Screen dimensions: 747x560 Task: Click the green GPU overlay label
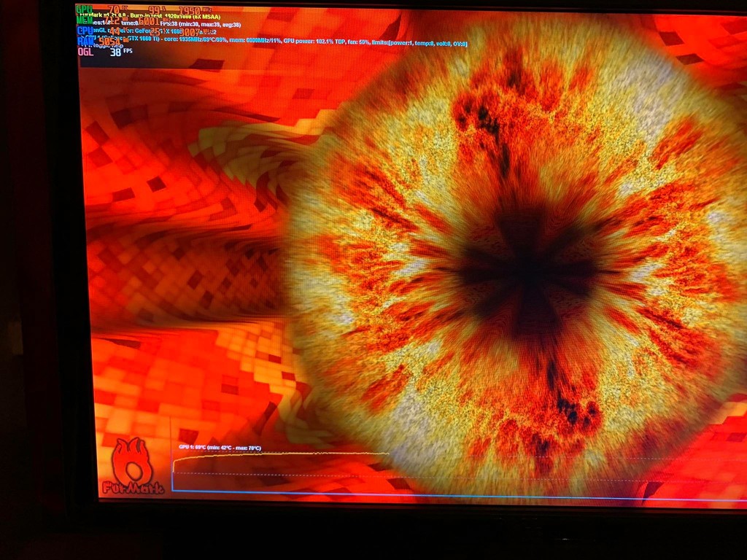pyautogui.click(x=85, y=9)
